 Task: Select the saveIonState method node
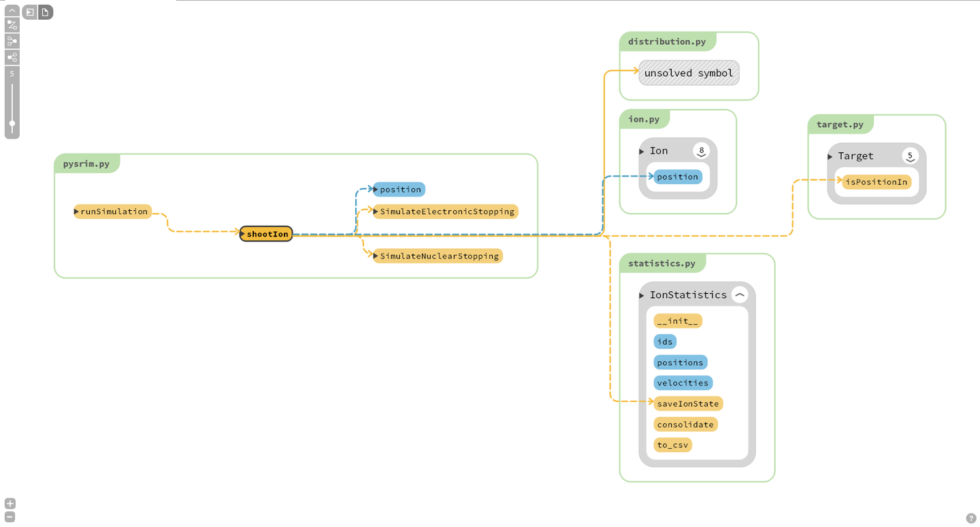coord(688,404)
